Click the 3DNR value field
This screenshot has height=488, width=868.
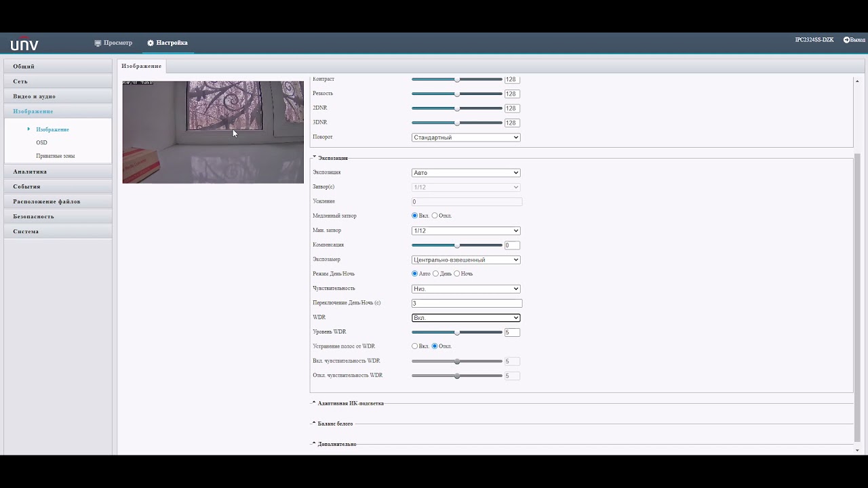pos(512,123)
